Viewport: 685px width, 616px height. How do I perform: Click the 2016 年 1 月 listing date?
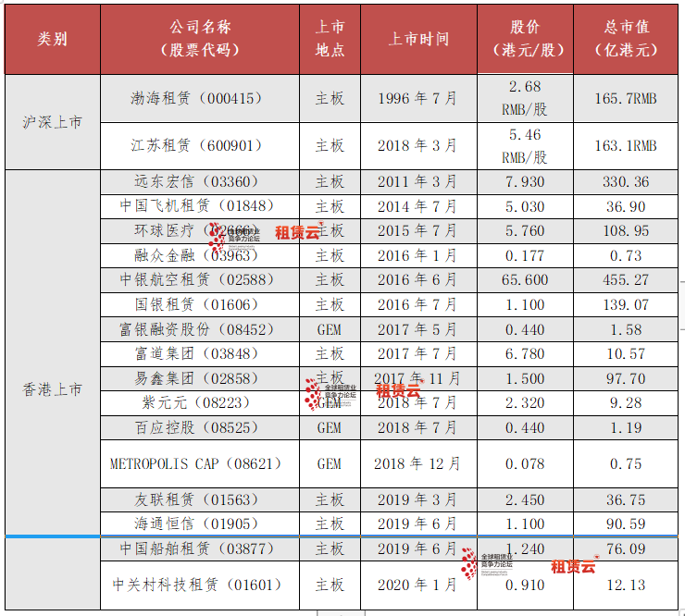coord(418,255)
